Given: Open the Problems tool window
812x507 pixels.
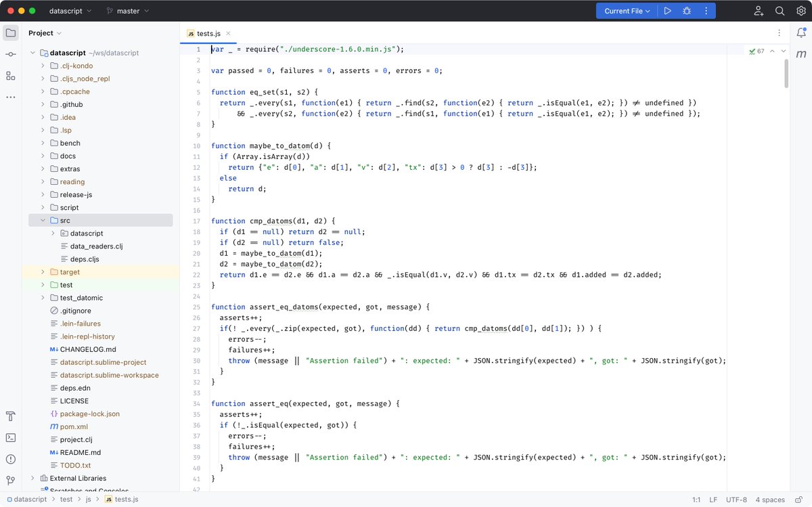Looking at the screenshot, I should 11,459.
